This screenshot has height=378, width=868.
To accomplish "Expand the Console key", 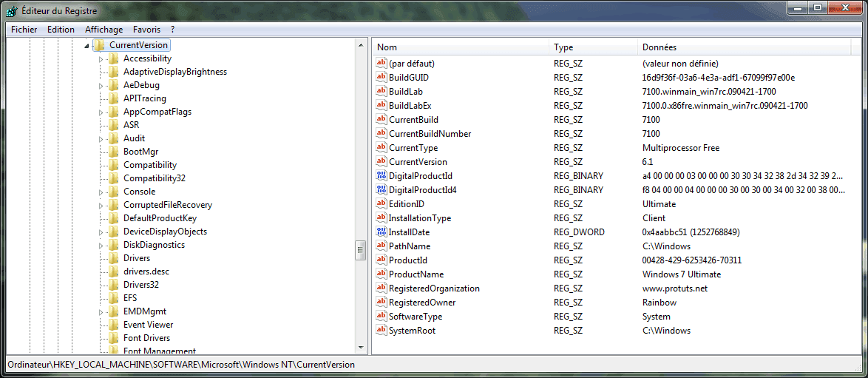I will 101,192.
